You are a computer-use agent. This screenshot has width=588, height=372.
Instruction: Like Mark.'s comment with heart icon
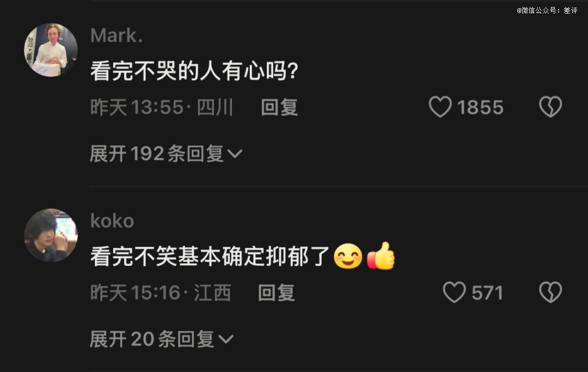pos(440,107)
